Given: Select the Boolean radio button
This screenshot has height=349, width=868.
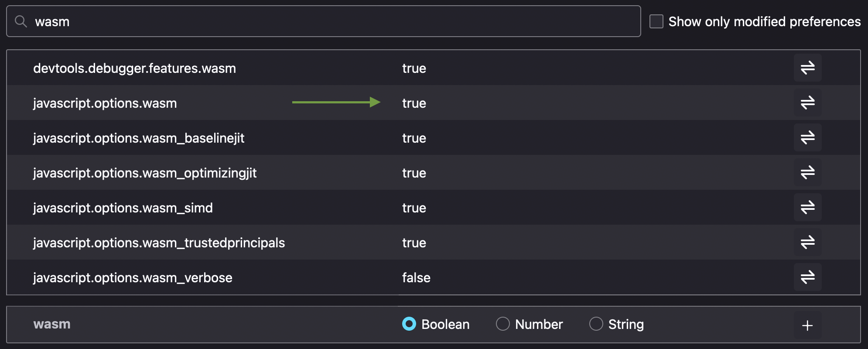Looking at the screenshot, I should pyautogui.click(x=409, y=324).
